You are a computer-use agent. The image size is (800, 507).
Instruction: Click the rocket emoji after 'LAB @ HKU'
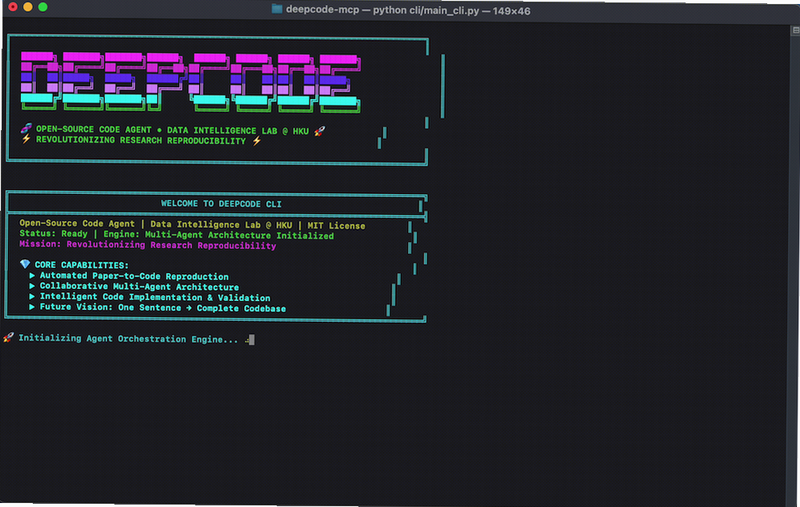click(319, 131)
